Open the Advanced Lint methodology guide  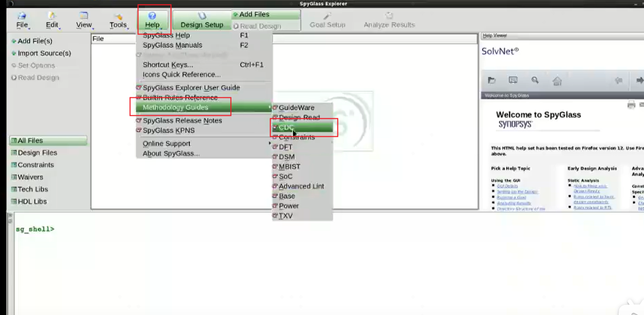[x=302, y=186]
